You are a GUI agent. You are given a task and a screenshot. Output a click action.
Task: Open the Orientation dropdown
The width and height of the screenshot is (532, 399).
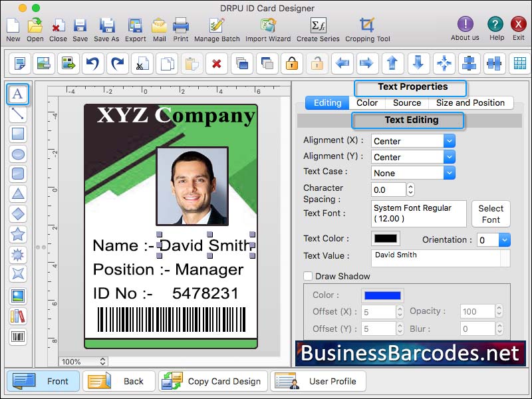(504, 240)
